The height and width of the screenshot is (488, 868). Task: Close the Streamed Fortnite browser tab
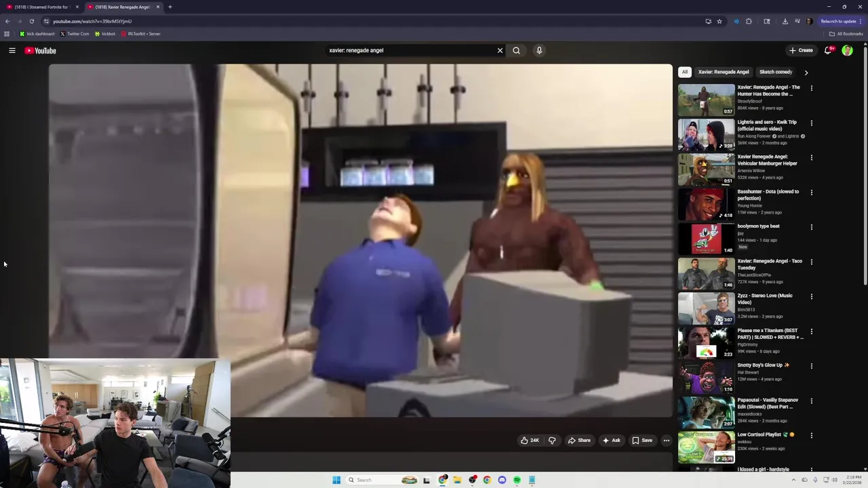coord(77,7)
